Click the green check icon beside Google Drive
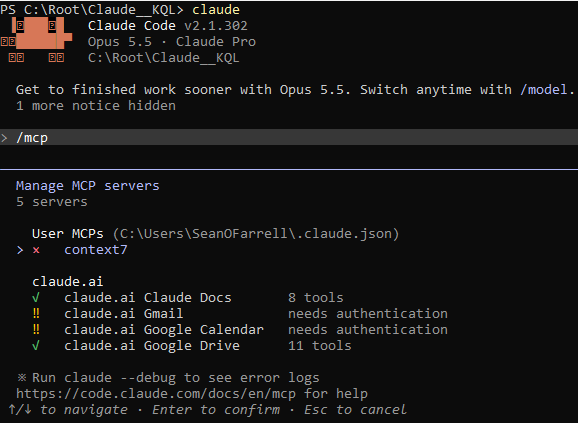The height and width of the screenshot is (423, 578). (x=36, y=345)
